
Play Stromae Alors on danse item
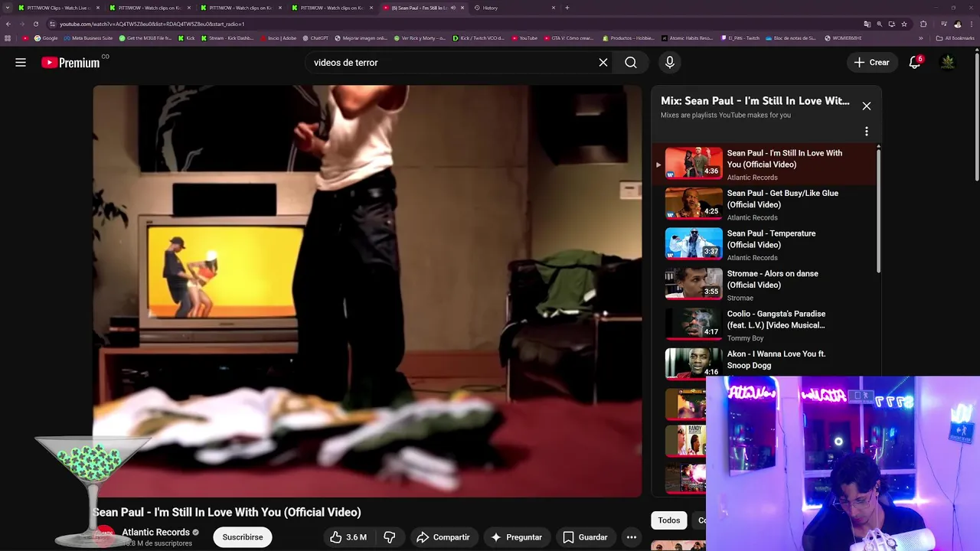pos(766,285)
